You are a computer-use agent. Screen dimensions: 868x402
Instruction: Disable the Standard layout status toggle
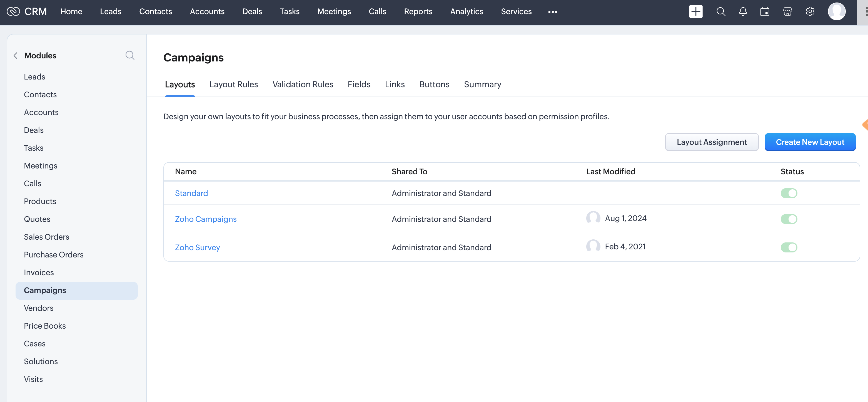[x=789, y=193]
